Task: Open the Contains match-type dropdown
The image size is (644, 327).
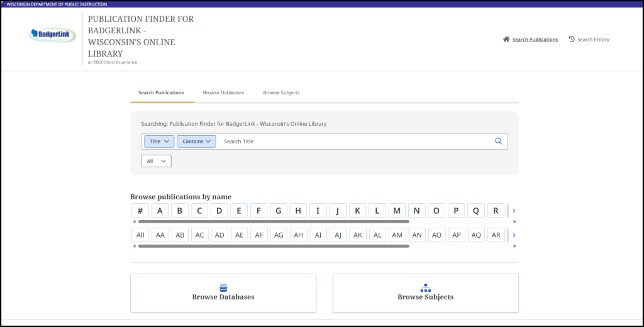Action: 196,141
